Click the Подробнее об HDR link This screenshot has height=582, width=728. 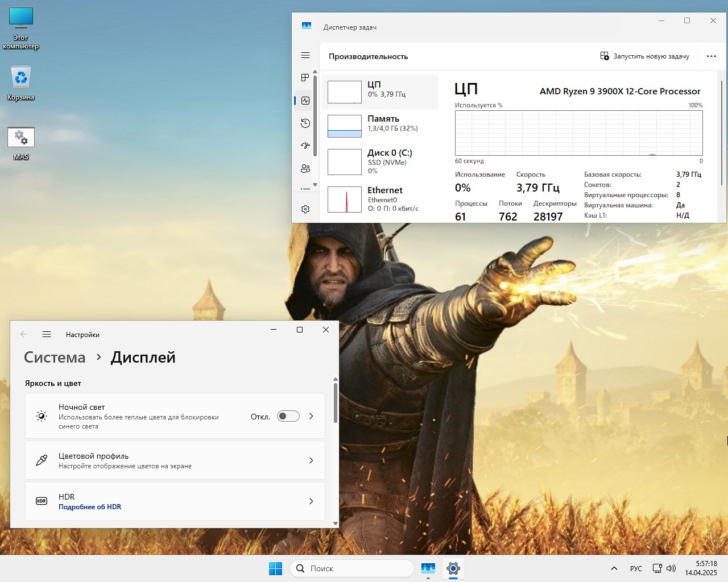(x=90, y=507)
